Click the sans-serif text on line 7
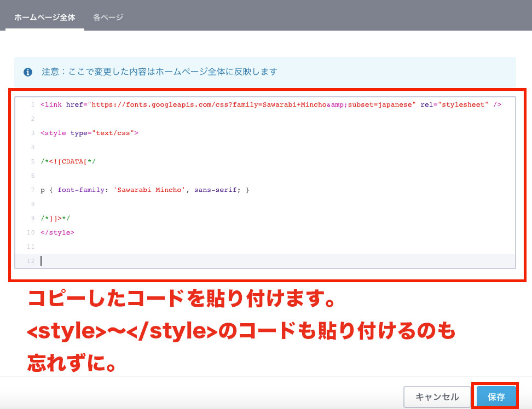Image resolution: width=532 pixels, height=409 pixels. tap(215, 189)
